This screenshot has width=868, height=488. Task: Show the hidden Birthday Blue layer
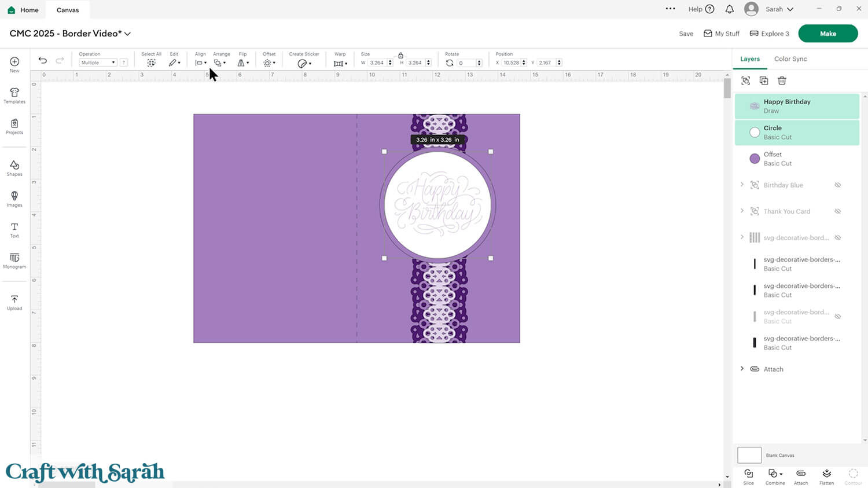837,185
